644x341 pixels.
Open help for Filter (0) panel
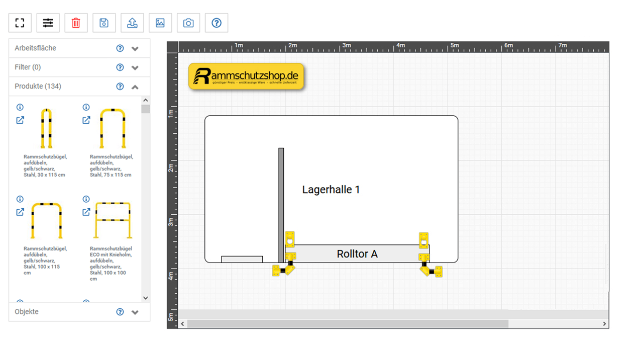[x=120, y=67]
